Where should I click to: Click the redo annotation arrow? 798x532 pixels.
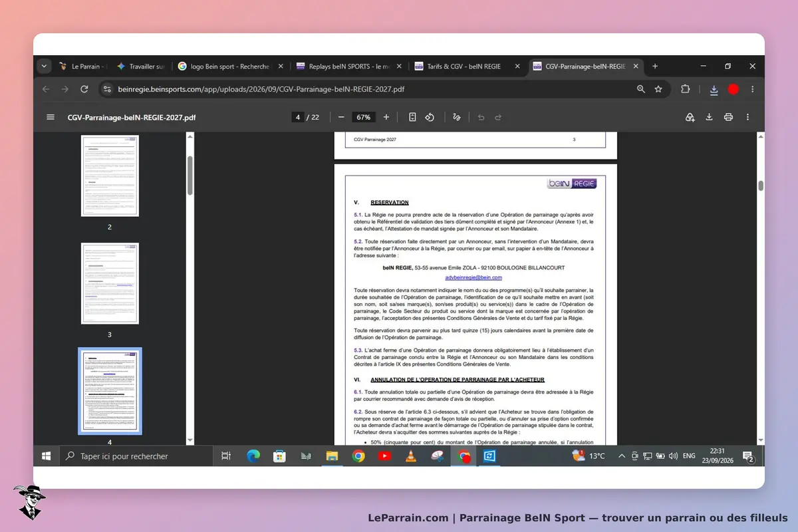click(x=498, y=117)
